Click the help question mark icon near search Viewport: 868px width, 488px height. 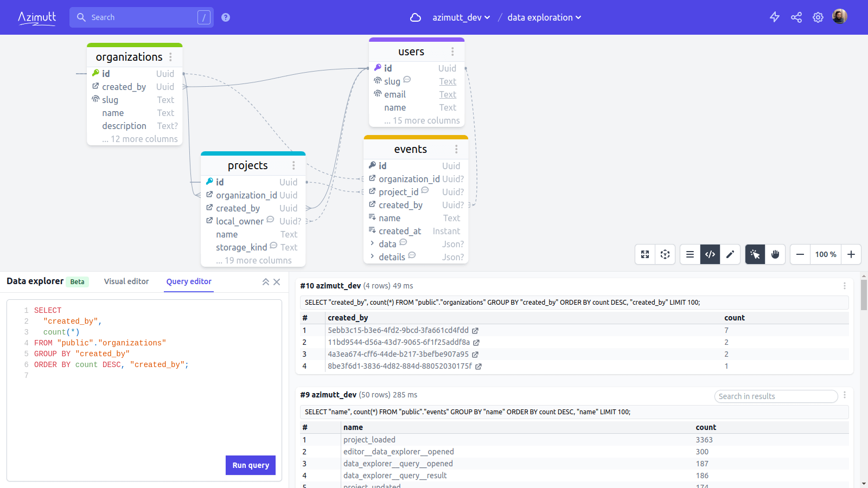(x=225, y=17)
